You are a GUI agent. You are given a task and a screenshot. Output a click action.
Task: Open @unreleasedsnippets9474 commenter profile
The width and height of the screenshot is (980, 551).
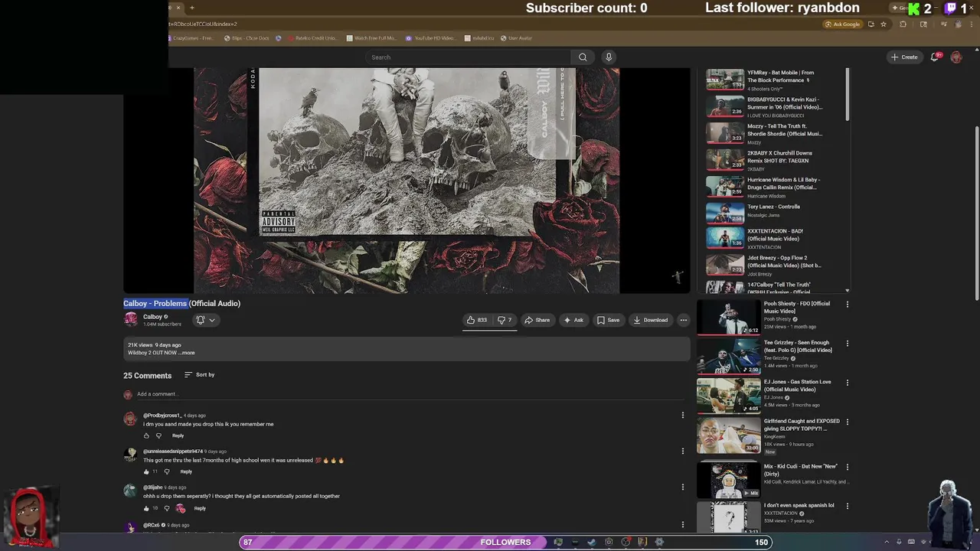tap(173, 452)
